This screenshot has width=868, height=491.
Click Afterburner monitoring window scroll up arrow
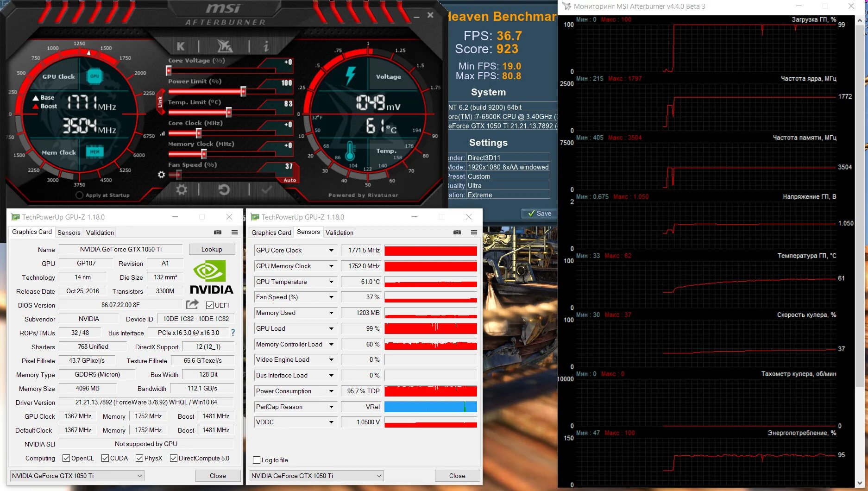pyautogui.click(x=860, y=20)
